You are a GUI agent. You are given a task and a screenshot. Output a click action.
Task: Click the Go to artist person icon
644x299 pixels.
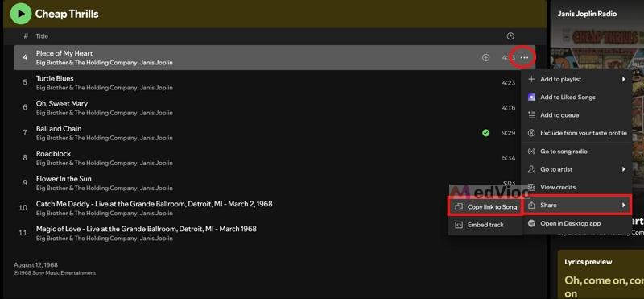(x=531, y=169)
